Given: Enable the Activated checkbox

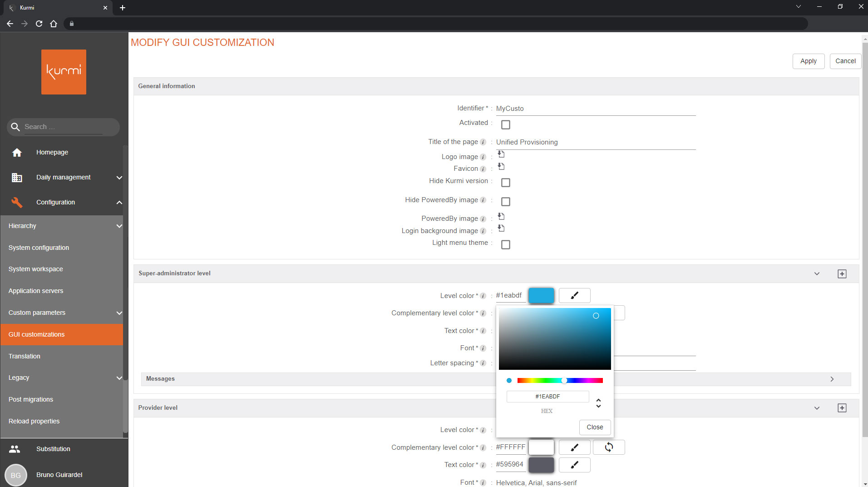Looking at the screenshot, I should click(x=505, y=124).
